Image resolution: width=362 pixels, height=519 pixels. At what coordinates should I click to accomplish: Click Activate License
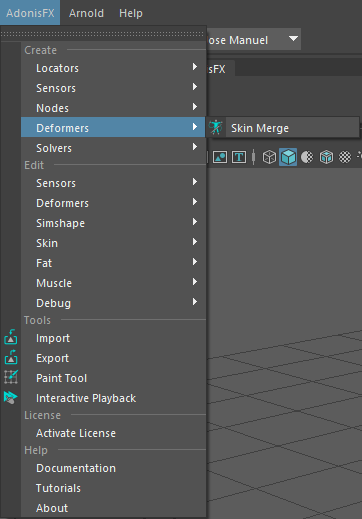(x=113, y=433)
